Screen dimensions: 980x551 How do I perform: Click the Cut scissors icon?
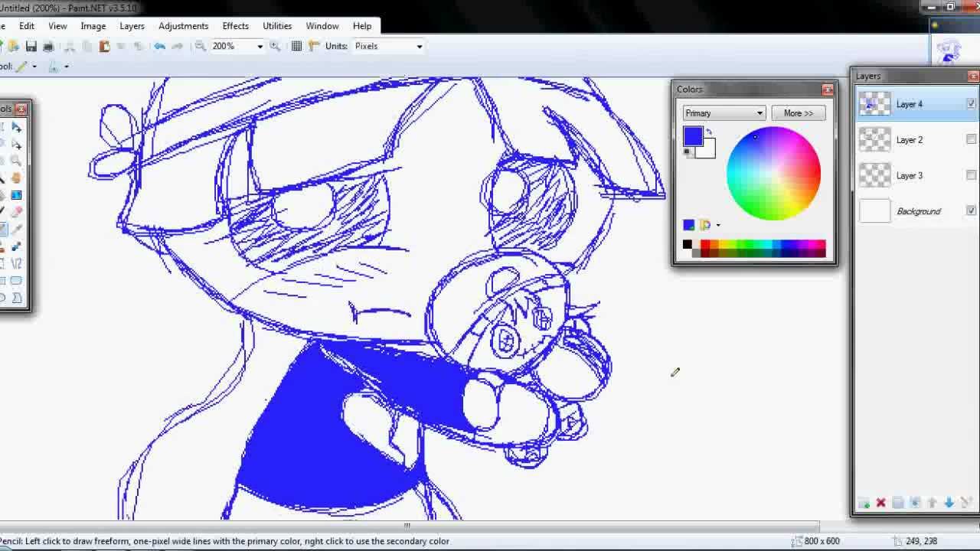click(x=70, y=46)
